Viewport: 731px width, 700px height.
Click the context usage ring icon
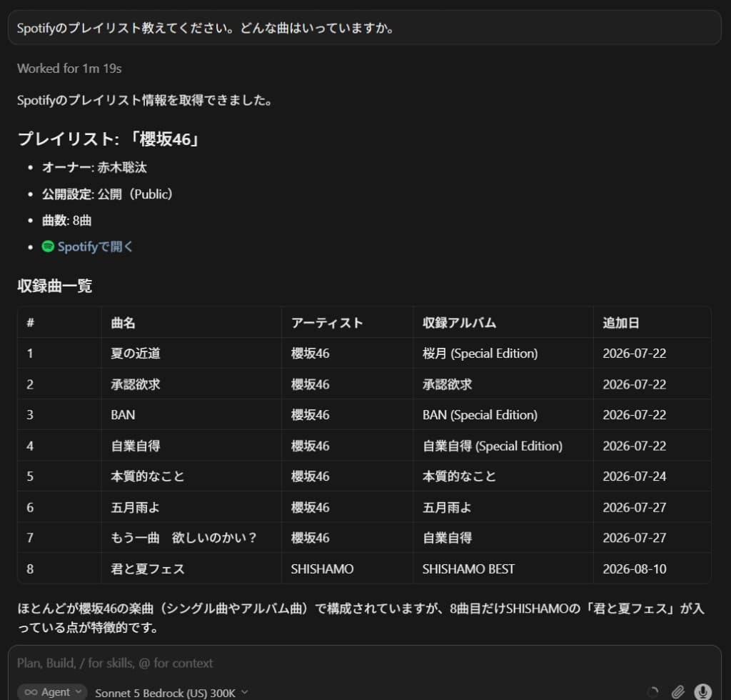[x=653, y=692]
